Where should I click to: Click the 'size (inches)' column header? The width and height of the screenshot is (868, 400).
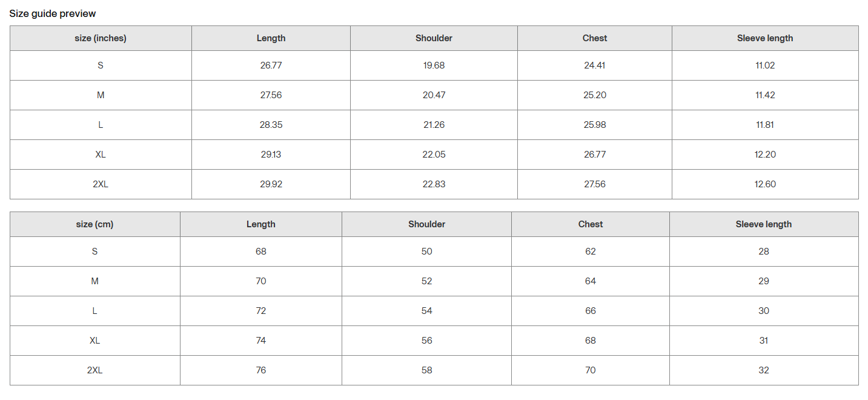click(101, 38)
